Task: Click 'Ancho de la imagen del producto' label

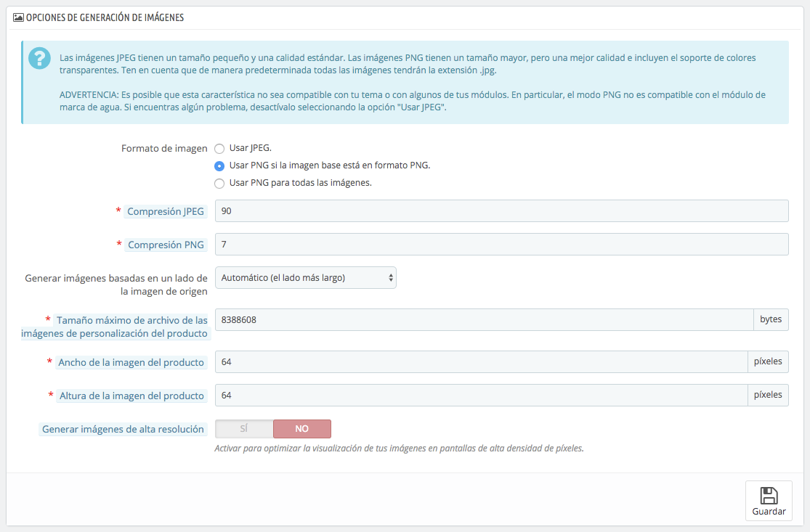Action: click(131, 363)
